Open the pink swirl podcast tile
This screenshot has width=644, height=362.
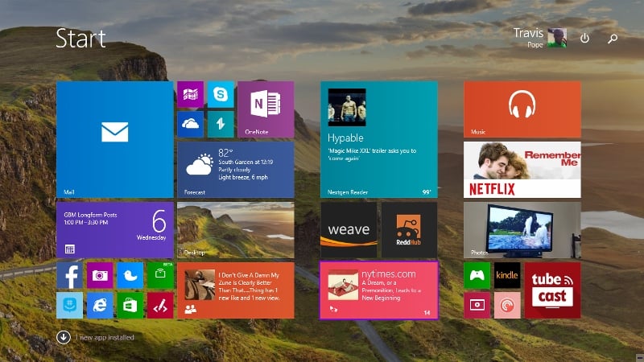coord(507,306)
